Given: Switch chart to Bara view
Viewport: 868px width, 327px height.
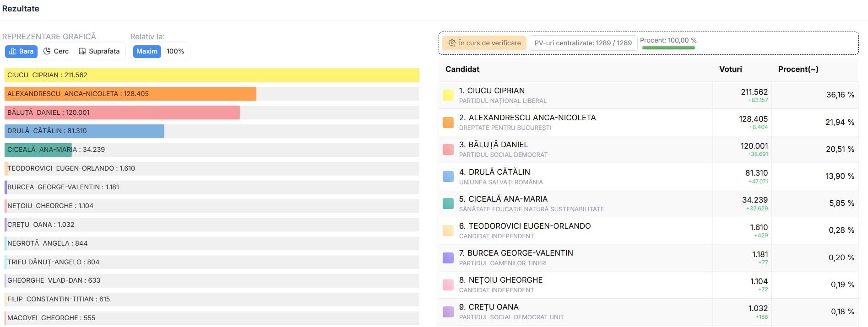Looking at the screenshot, I should 21,51.
